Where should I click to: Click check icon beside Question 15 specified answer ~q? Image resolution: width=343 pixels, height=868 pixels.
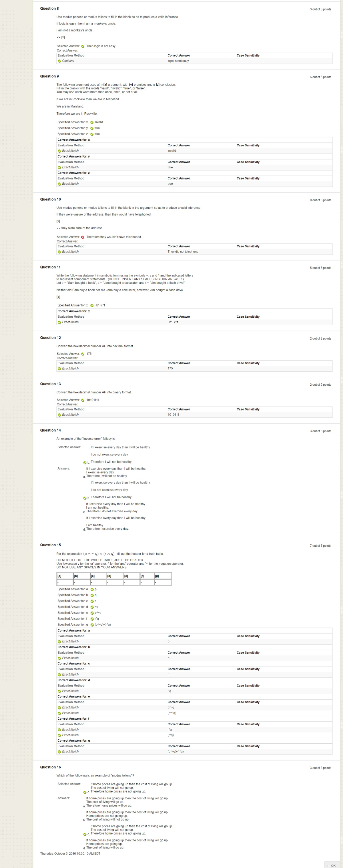92,607
